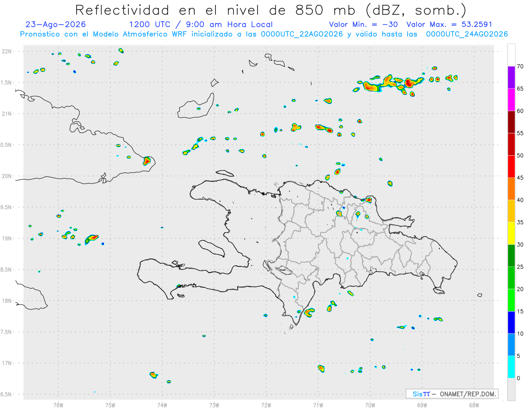The image size is (532, 411).
Task: Click the gold 35–40 dBZ colorbar swatch
Action: click(x=511, y=211)
